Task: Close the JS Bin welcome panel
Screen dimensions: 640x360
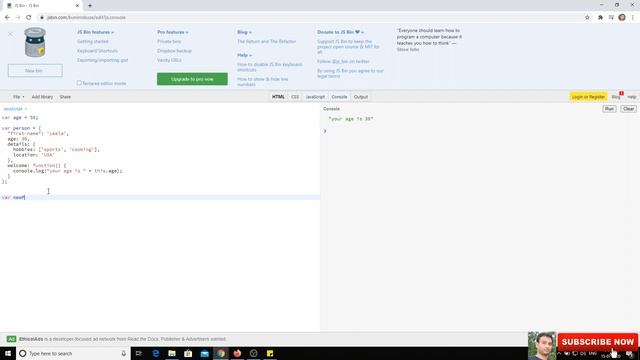Action: (x=11, y=34)
